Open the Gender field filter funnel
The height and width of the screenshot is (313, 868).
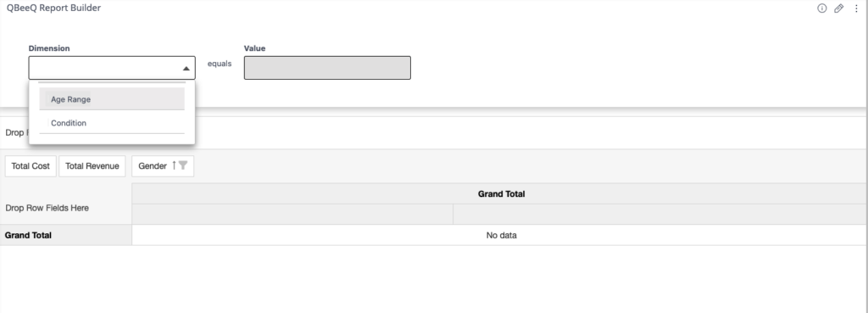pyautogui.click(x=183, y=165)
